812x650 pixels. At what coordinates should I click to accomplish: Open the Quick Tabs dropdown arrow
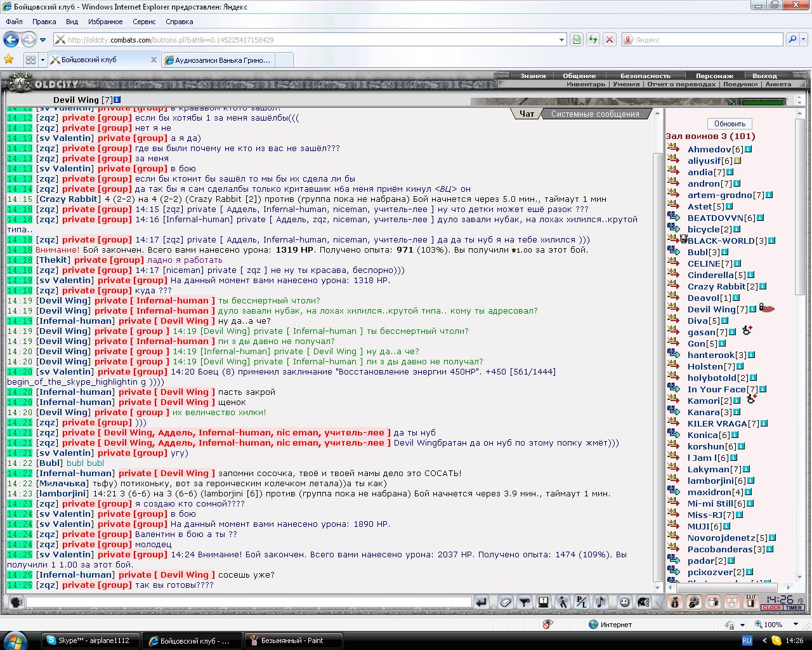tap(43, 60)
